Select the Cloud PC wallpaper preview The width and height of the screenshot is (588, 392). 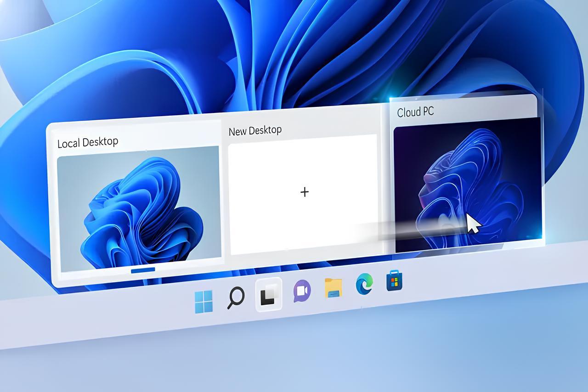[x=464, y=184]
